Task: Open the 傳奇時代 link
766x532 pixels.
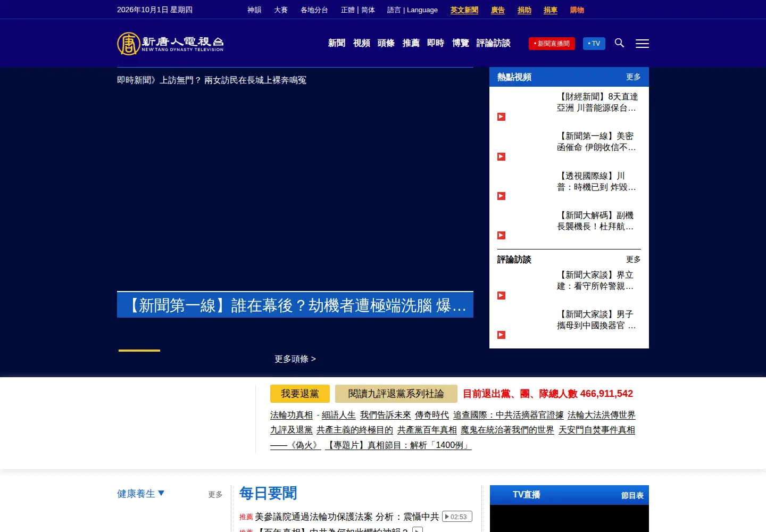Action: tap(432, 414)
